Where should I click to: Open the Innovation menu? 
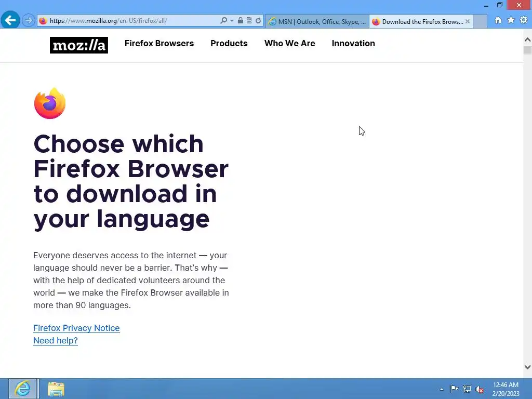pos(353,44)
